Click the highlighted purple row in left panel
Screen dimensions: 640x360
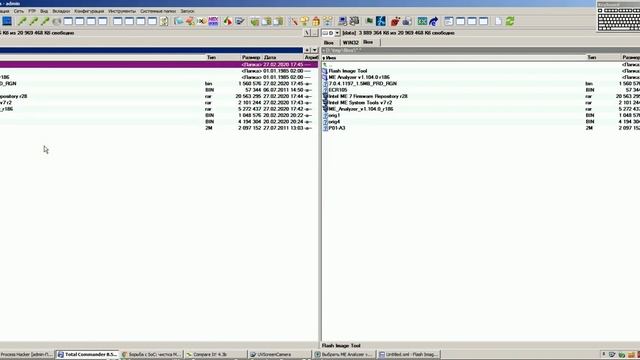coord(159,64)
